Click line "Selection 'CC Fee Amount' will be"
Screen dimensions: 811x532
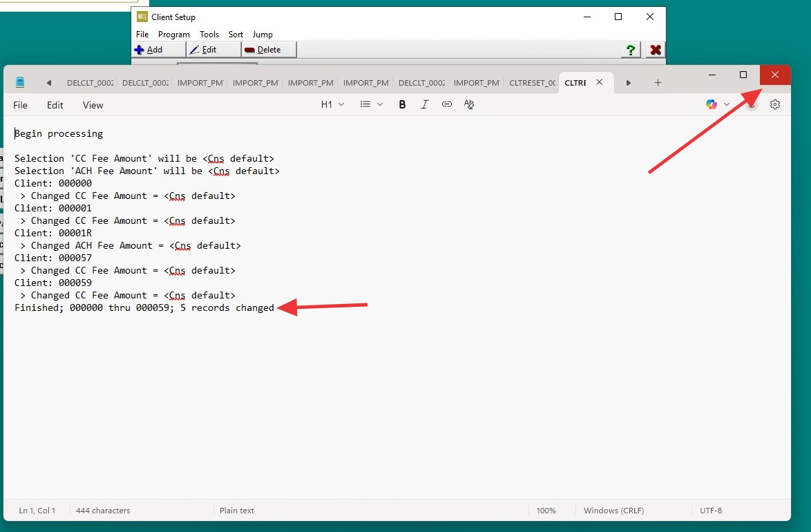click(x=144, y=158)
